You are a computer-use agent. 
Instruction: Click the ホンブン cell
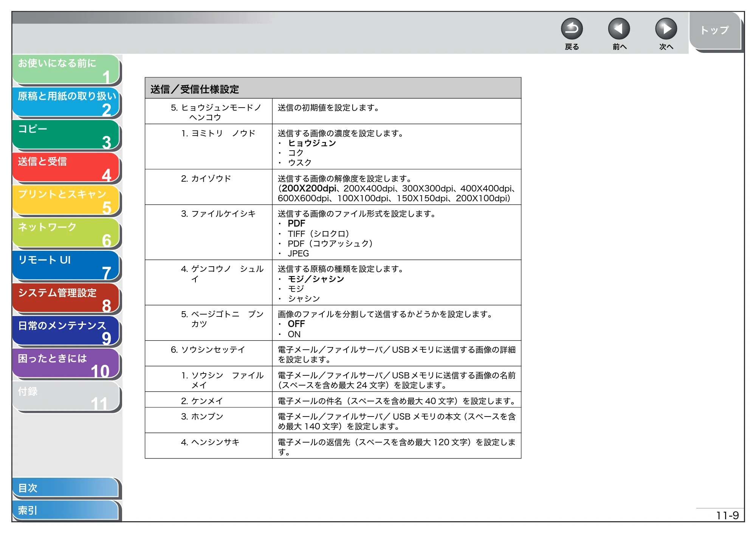point(209,420)
